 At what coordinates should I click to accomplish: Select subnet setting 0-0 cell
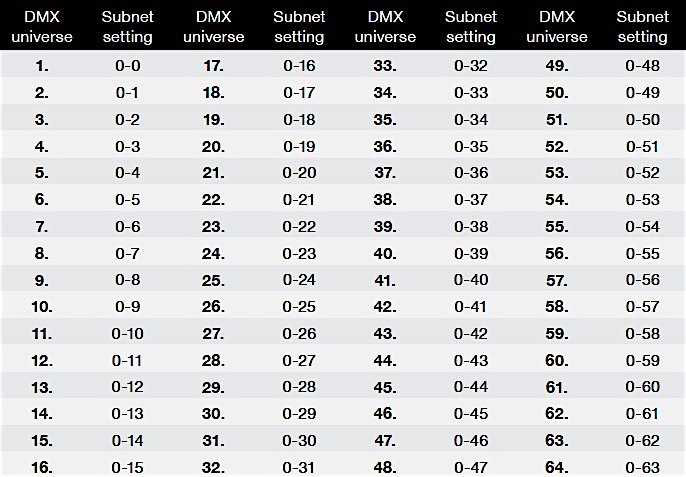point(128,66)
